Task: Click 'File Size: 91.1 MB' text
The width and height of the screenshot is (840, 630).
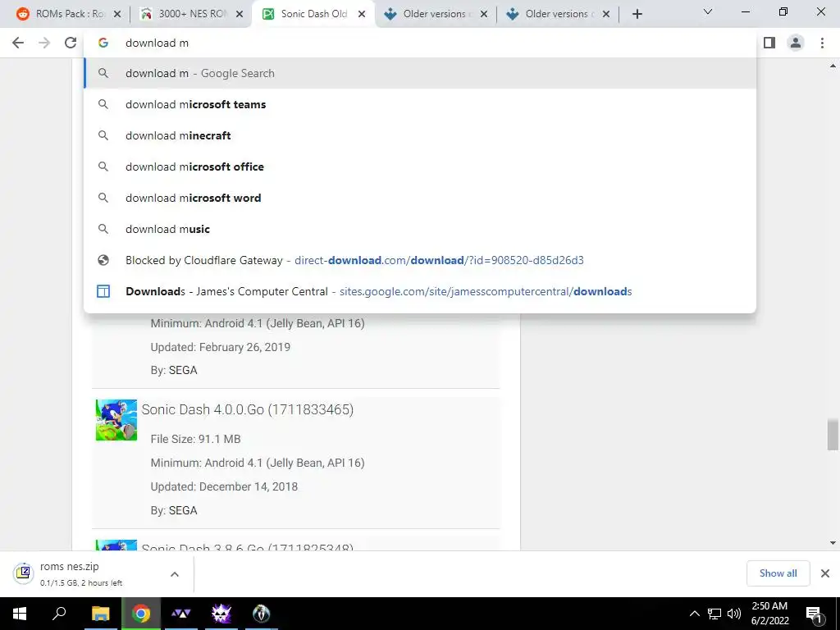Action: click(195, 439)
